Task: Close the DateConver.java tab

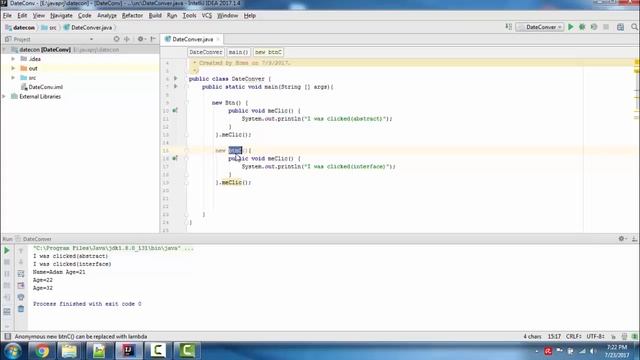Action: click(218, 39)
